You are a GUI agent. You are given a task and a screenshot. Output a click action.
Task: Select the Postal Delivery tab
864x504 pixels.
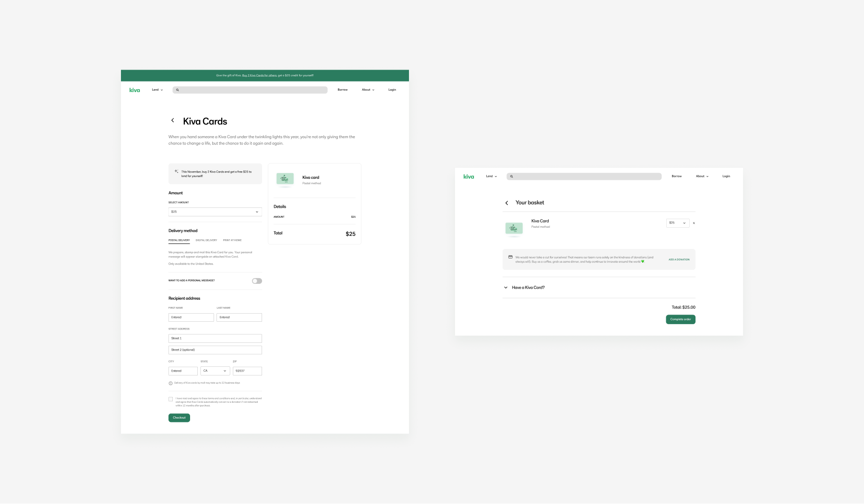pyautogui.click(x=179, y=240)
